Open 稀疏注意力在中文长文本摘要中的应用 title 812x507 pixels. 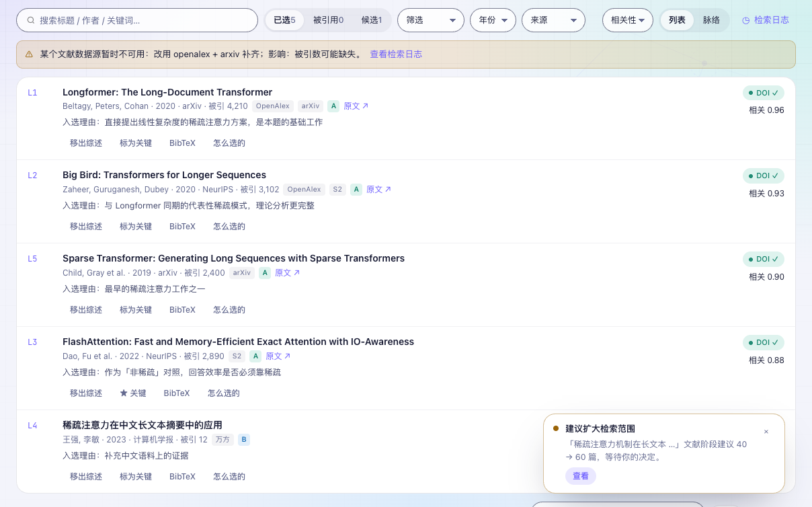coord(143,425)
